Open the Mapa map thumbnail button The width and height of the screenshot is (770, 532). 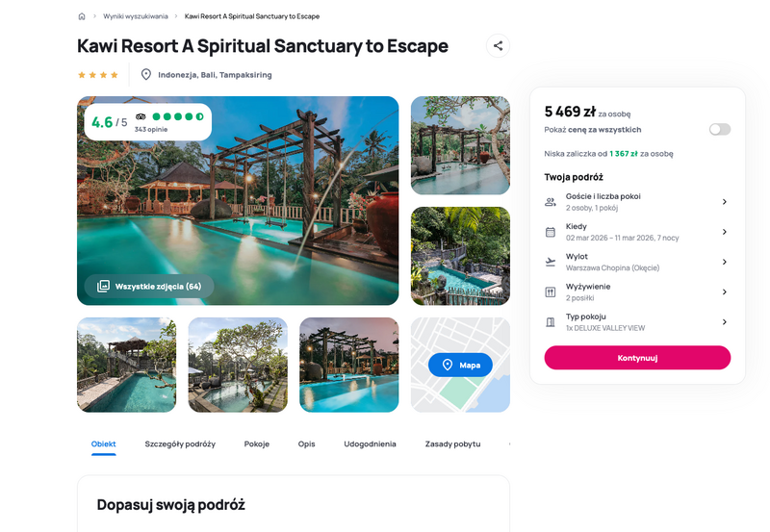click(460, 365)
